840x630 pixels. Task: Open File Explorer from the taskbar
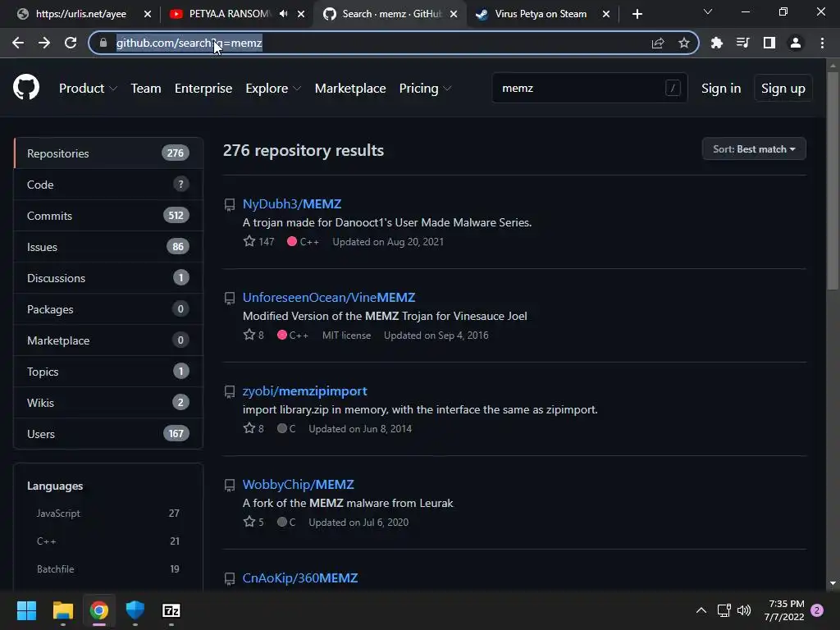tap(62, 610)
